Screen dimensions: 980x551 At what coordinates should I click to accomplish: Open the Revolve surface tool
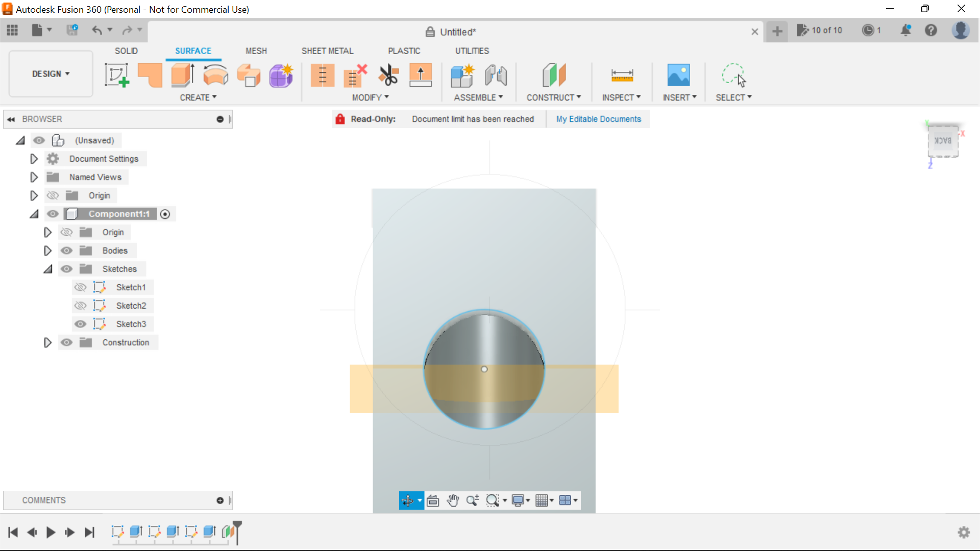tap(215, 75)
